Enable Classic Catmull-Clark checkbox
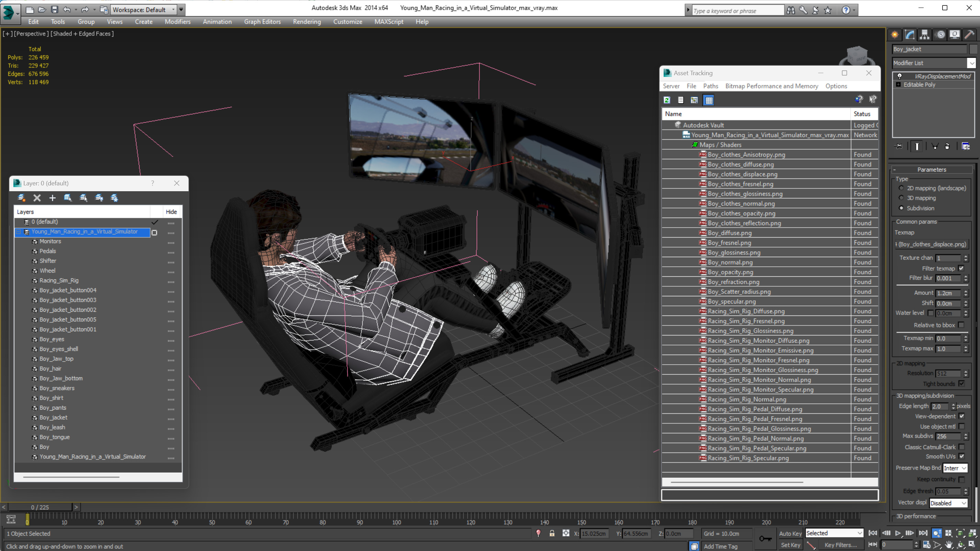 point(961,447)
